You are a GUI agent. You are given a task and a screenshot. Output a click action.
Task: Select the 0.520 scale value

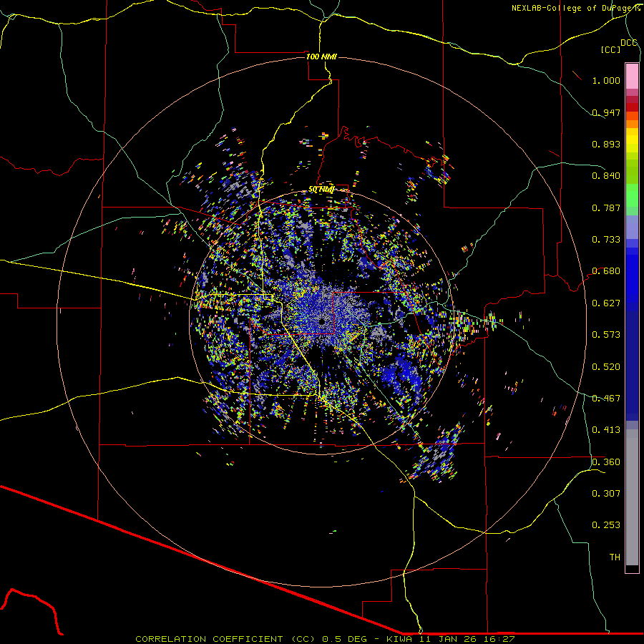pyautogui.click(x=606, y=367)
